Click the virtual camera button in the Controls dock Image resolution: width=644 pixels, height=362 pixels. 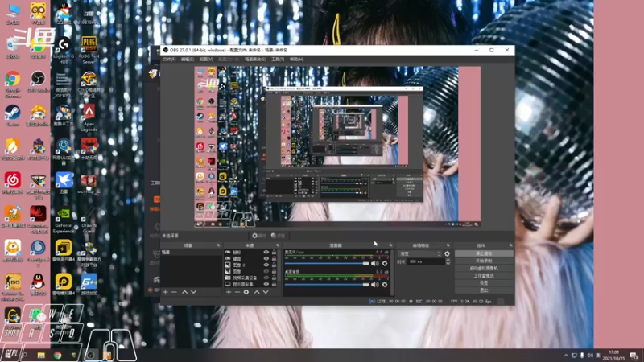tap(484, 269)
